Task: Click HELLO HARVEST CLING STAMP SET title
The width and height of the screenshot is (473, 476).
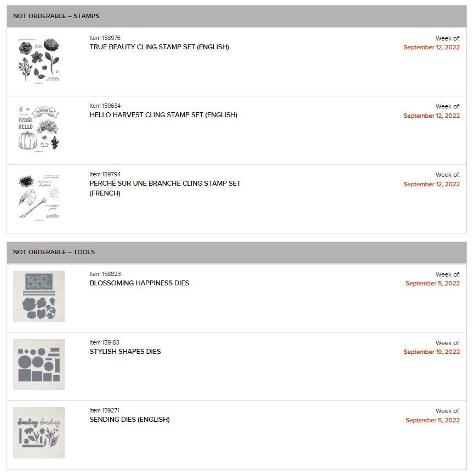Action: (163, 115)
